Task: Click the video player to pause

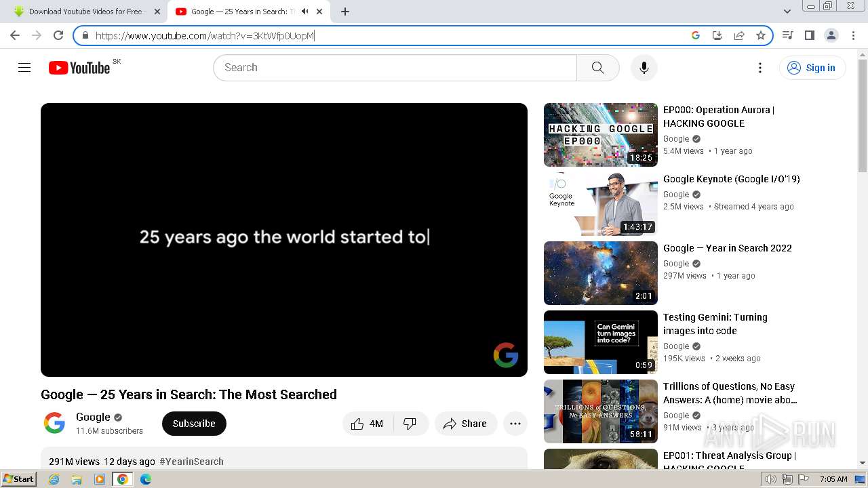Action: click(284, 239)
